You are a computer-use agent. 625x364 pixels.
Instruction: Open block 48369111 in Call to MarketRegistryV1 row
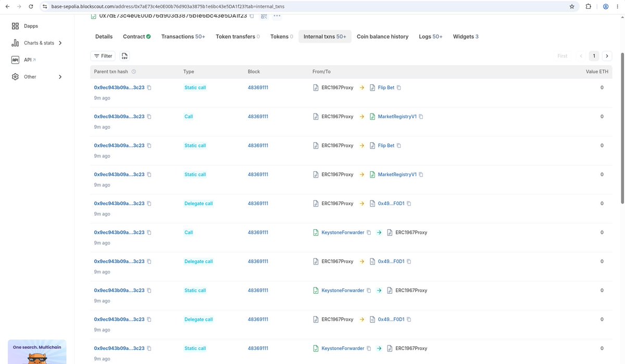click(258, 117)
